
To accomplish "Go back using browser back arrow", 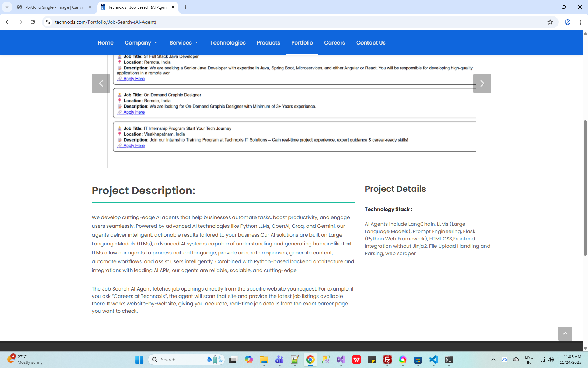I will point(8,22).
